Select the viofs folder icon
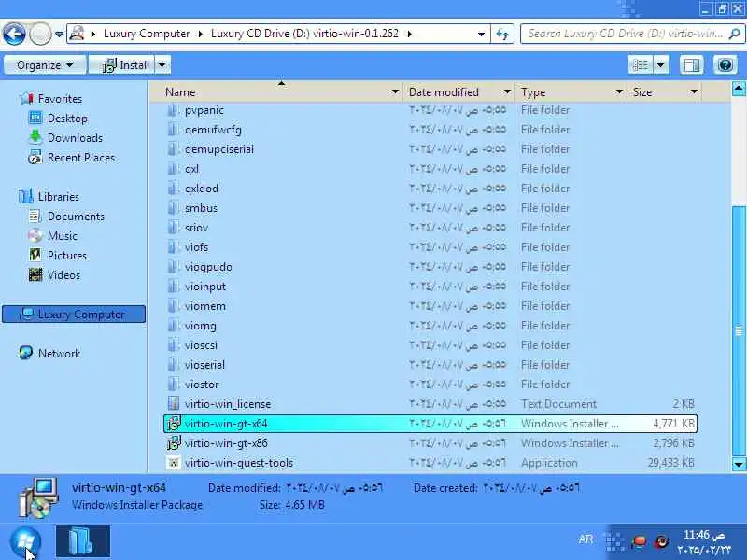 tap(174, 246)
